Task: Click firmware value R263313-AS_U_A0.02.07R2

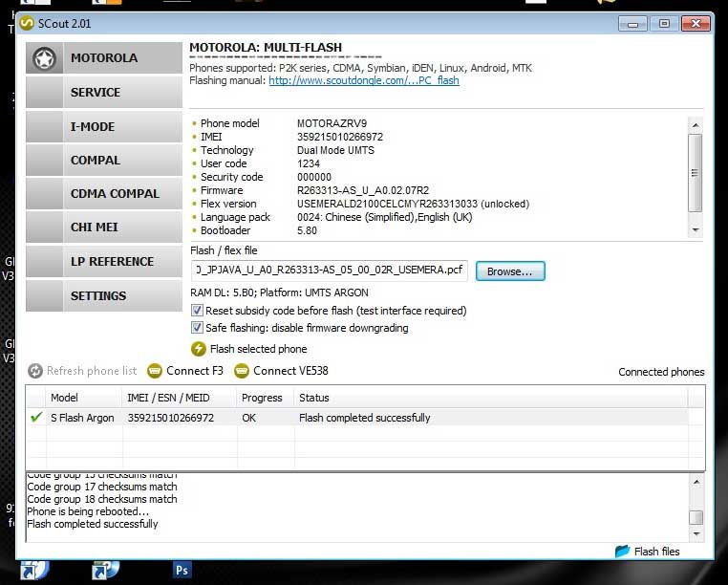Action: pos(363,190)
